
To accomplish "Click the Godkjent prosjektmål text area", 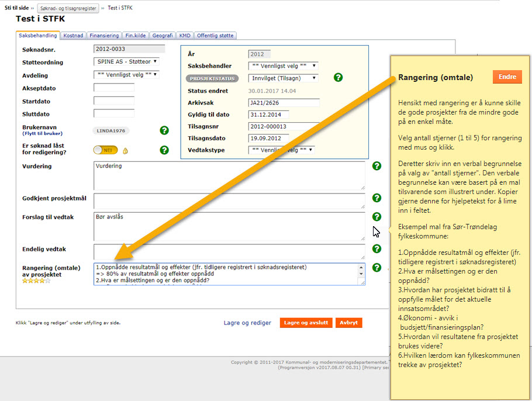I will coord(229,201).
